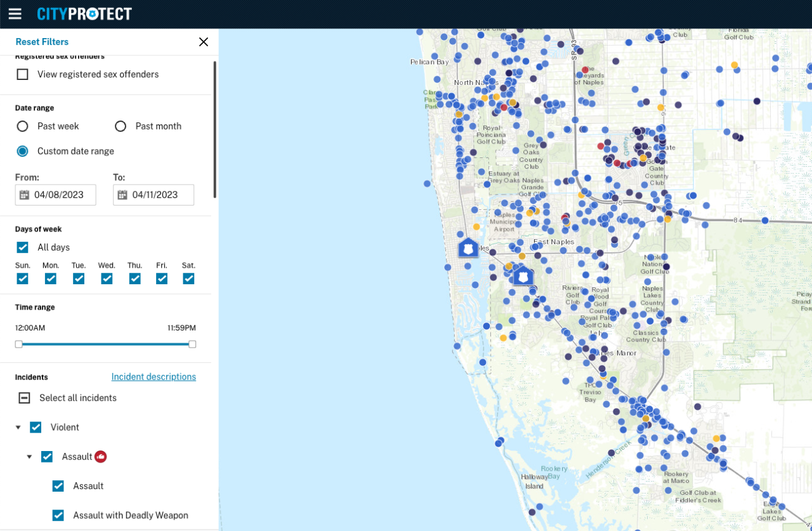Click the From date field 04/08/2023

59,195
